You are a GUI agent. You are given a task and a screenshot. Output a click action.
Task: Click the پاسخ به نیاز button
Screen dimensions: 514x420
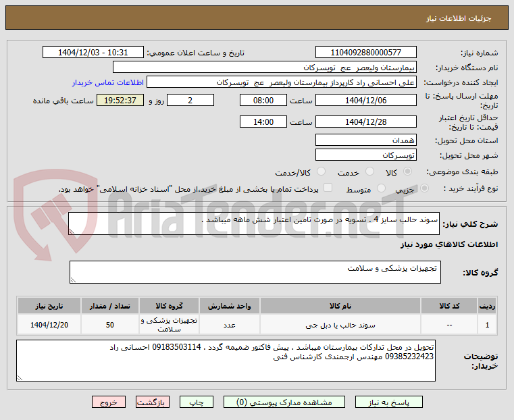click(x=389, y=402)
